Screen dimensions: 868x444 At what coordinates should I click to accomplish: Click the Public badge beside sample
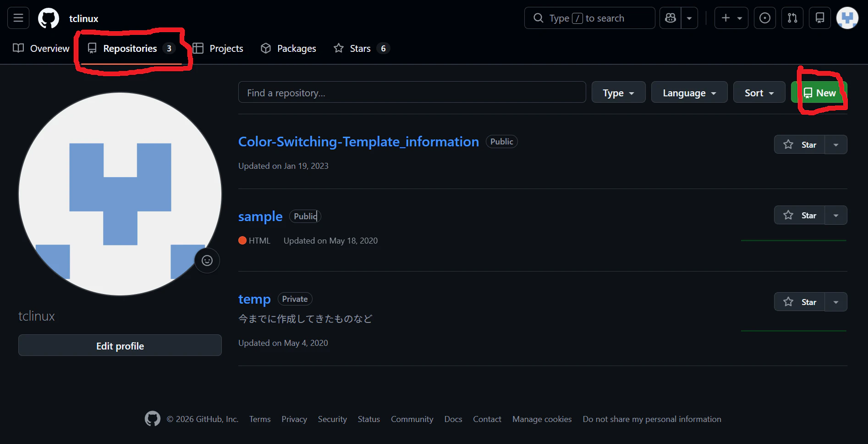pos(305,216)
